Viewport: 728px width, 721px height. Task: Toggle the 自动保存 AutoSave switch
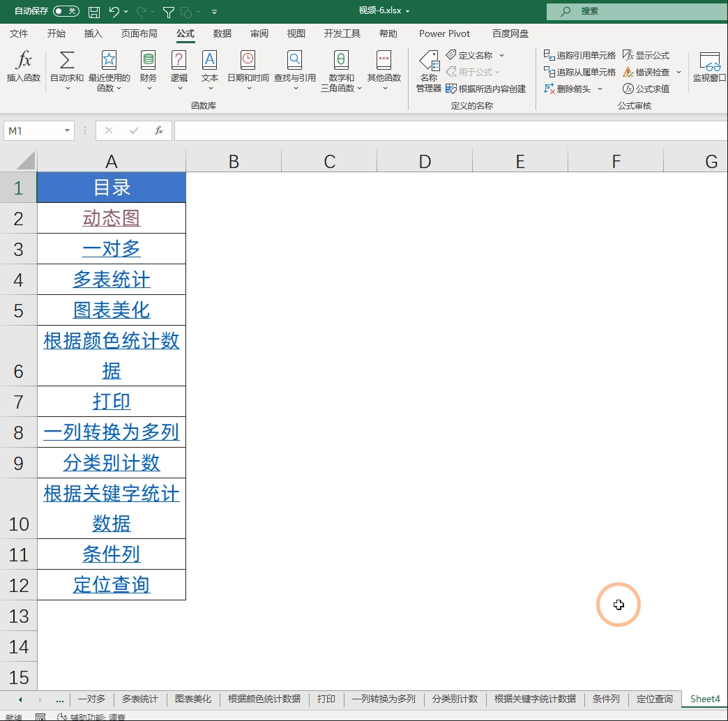click(x=66, y=11)
